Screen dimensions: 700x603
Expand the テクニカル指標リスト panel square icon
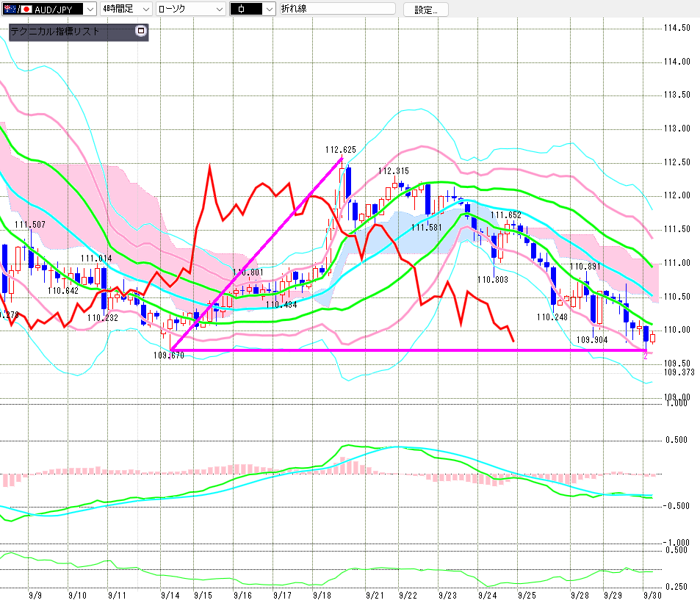141,31
